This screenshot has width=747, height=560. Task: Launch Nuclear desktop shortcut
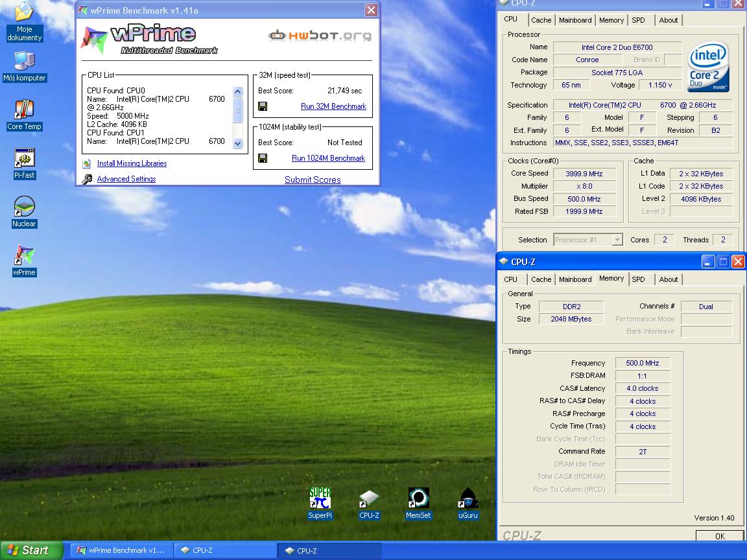tap(24, 213)
